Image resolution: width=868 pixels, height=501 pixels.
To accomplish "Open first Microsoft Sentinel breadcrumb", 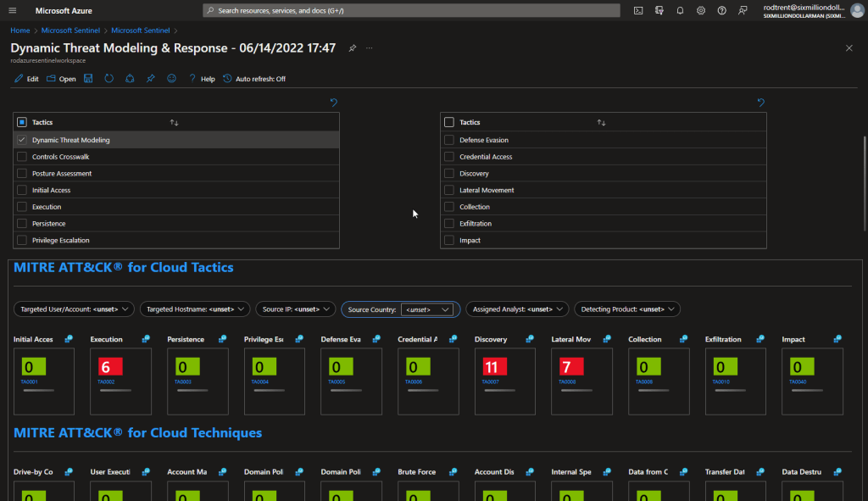I will 70,31.
